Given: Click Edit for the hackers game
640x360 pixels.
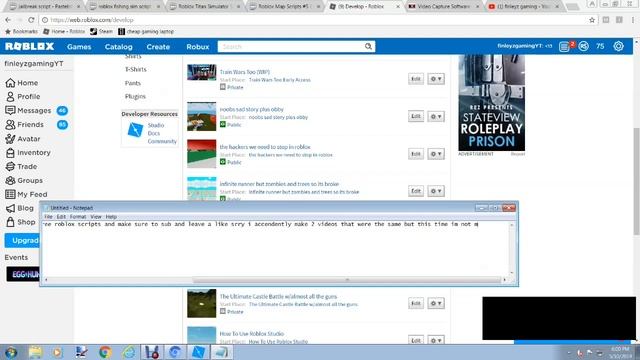Looking at the screenshot, I should (416, 154).
